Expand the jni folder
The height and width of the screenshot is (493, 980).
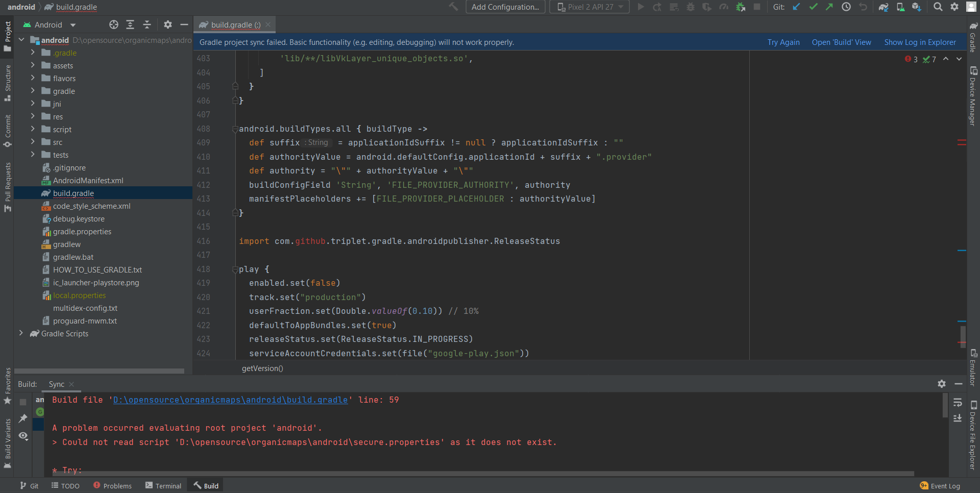33,104
